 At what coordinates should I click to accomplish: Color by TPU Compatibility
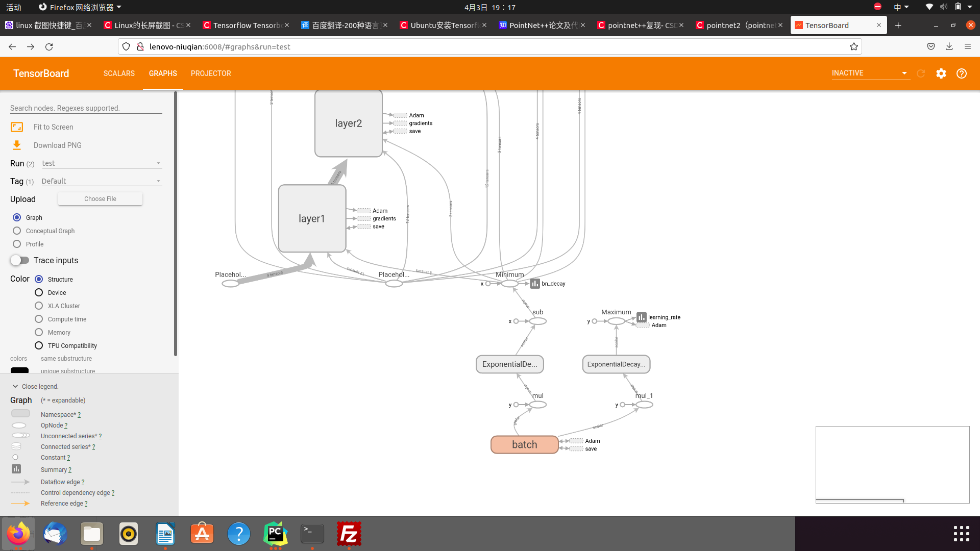(39, 345)
